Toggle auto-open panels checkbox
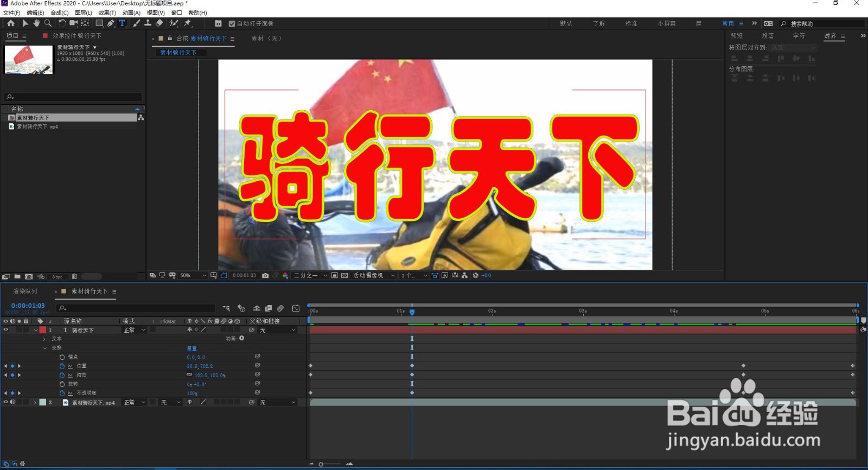This screenshot has height=470, width=868. click(x=232, y=23)
